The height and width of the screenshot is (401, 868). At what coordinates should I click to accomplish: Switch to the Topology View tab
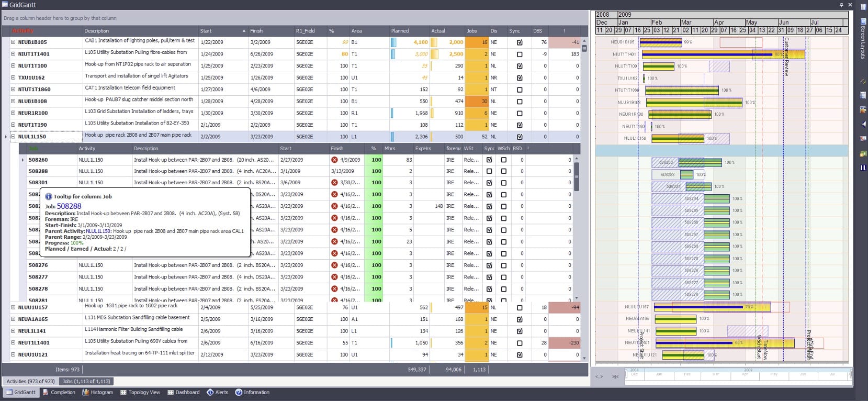point(140,392)
